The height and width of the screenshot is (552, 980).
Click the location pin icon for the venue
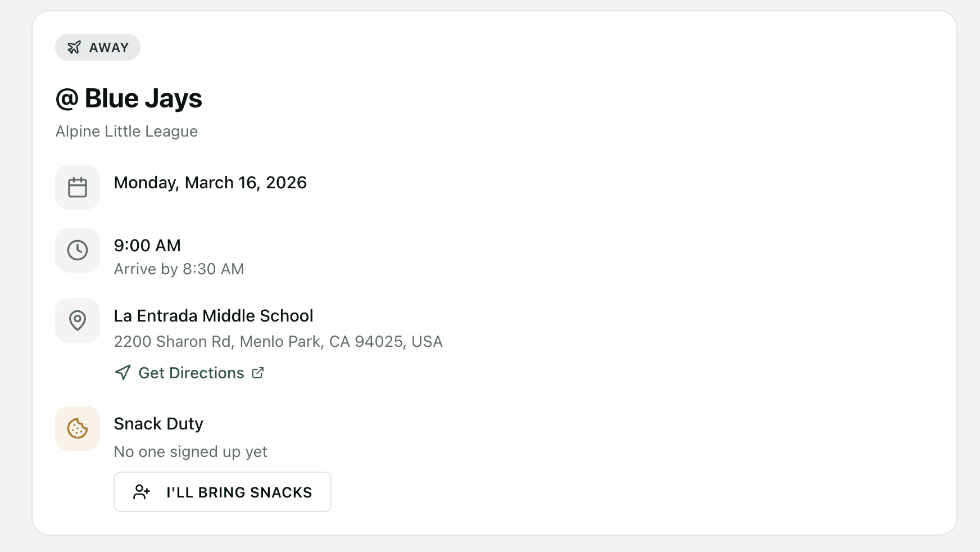[x=77, y=320]
